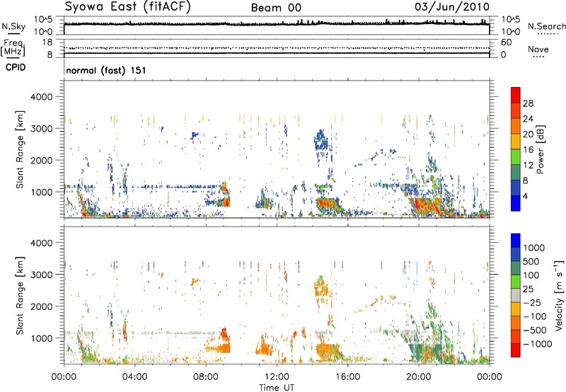The height and width of the screenshot is (392, 566).
Task: Click the 24 dB colorbar tick label
Action: 528,119
